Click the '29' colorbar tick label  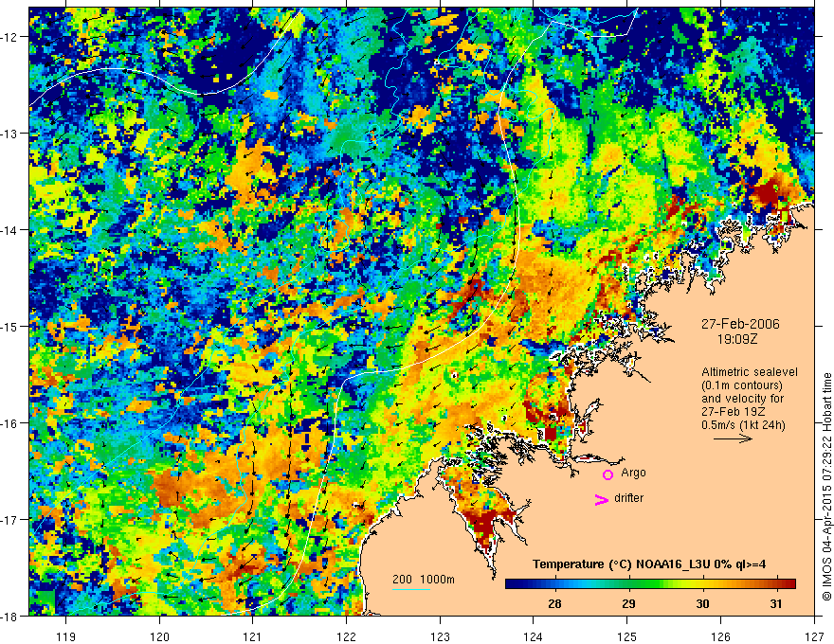point(628,603)
